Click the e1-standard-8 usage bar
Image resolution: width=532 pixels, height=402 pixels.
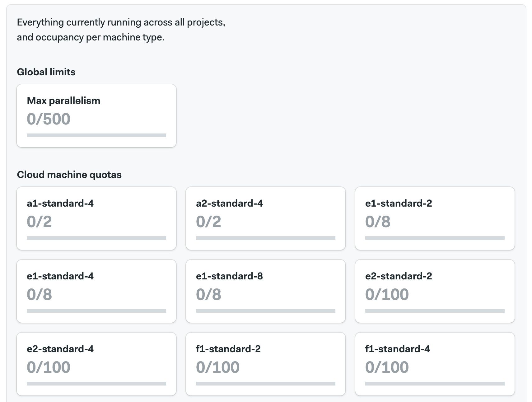click(265, 311)
